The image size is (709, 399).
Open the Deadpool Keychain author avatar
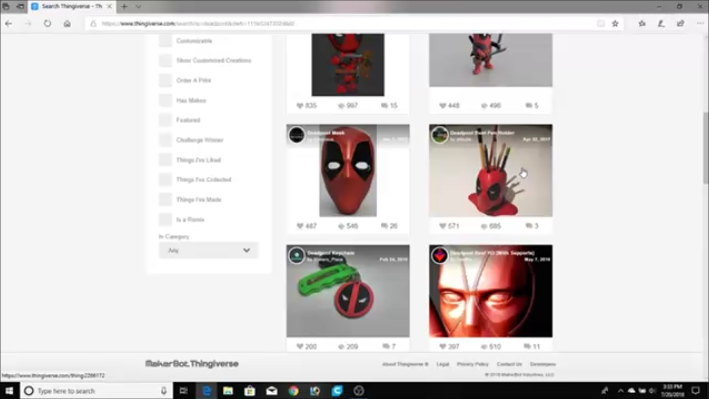297,255
